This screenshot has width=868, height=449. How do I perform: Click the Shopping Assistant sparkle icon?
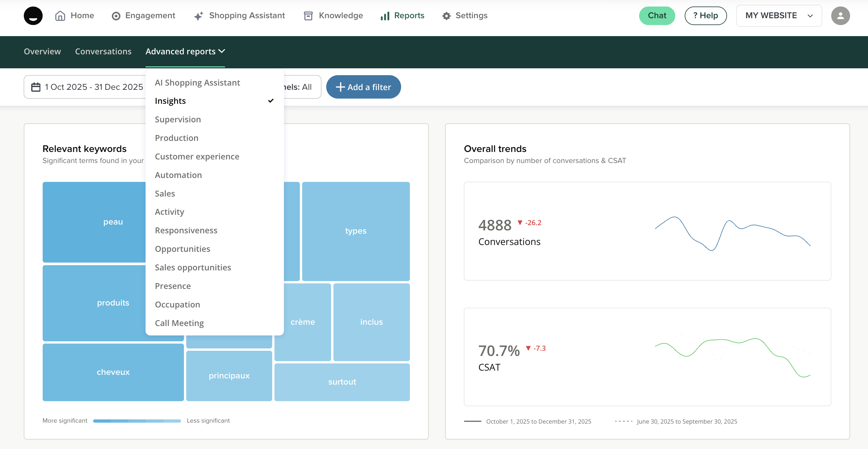pyautogui.click(x=199, y=16)
